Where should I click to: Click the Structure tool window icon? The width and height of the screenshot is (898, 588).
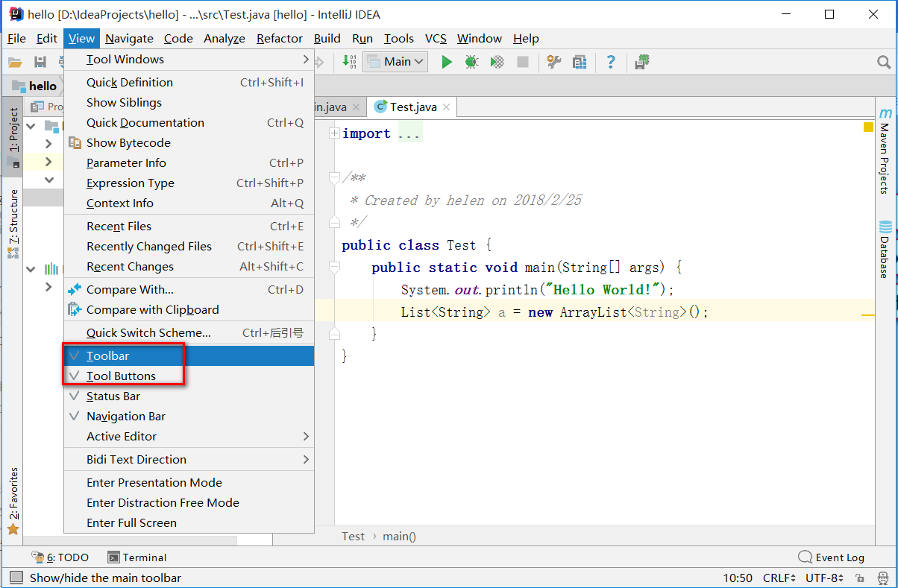(13, 253)
